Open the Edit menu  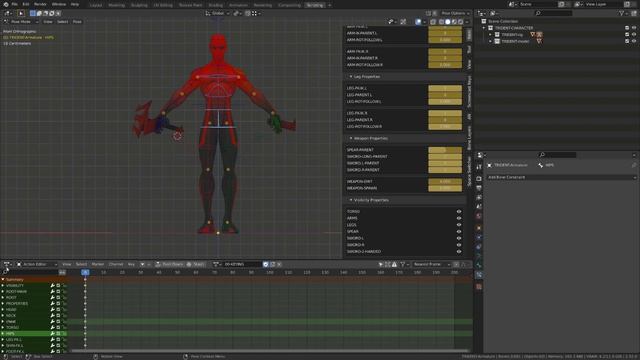pyautogui.click(x=26, y=4)
